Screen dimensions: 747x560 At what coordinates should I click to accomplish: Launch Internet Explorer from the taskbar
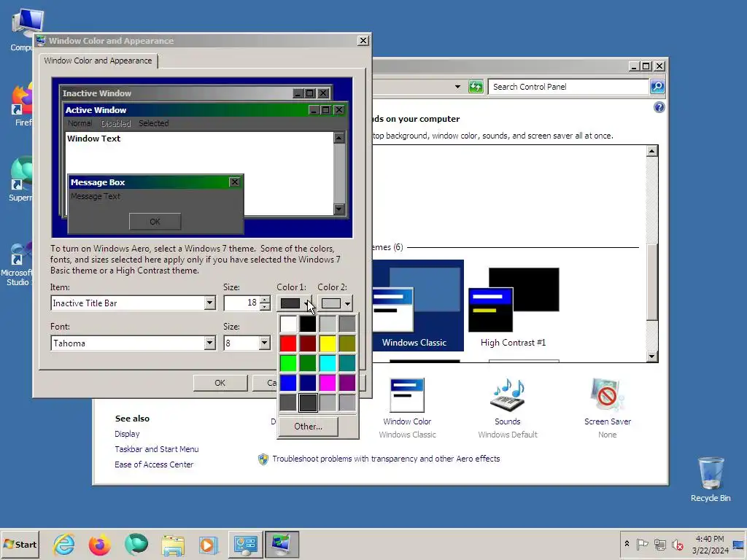click(x=64, y=544)
